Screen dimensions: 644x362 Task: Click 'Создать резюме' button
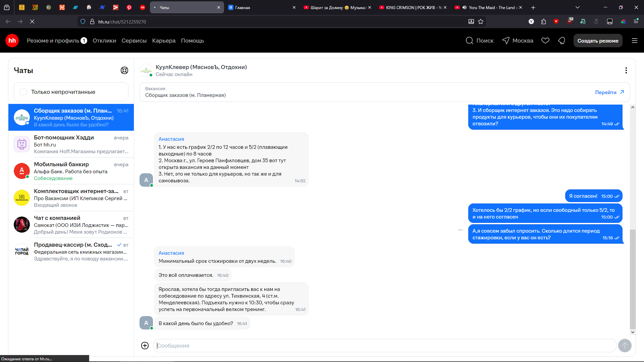click(x=598, y=41)
